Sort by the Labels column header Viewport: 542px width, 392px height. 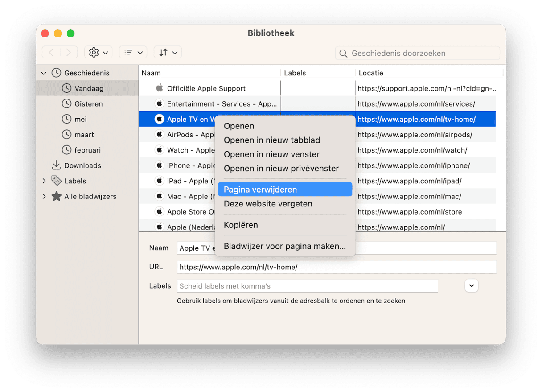[318, 73]
